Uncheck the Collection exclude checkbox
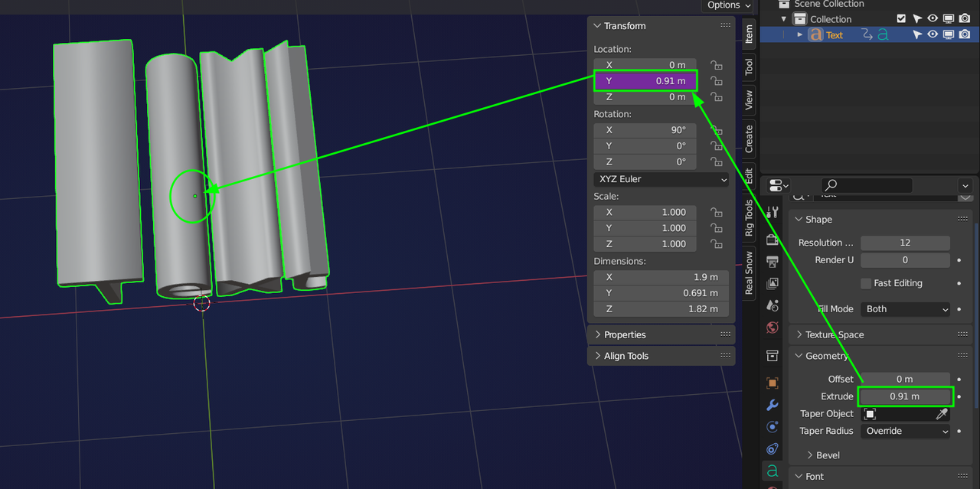This screenshot has width=980, height=489. click(x=901, y=19)
